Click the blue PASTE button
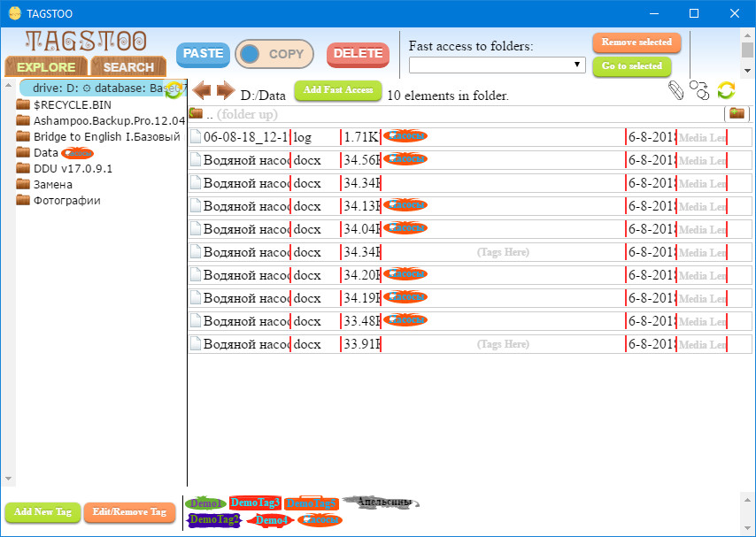 203,53
